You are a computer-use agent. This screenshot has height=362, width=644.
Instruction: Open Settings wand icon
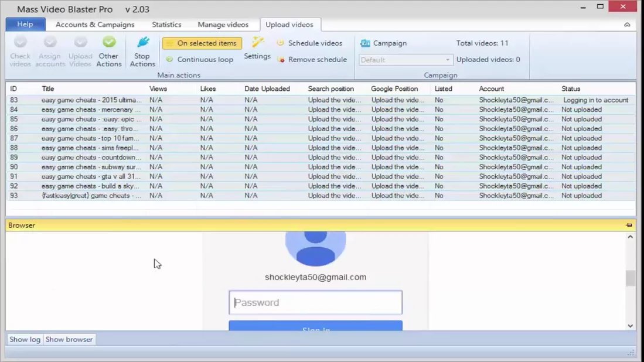tap(258, 42)
